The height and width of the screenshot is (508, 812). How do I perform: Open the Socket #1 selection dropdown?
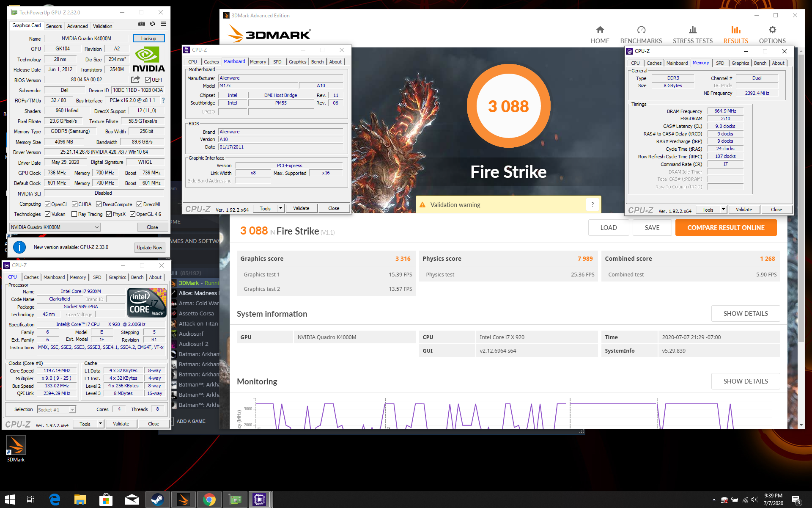[x=56, y=409]
